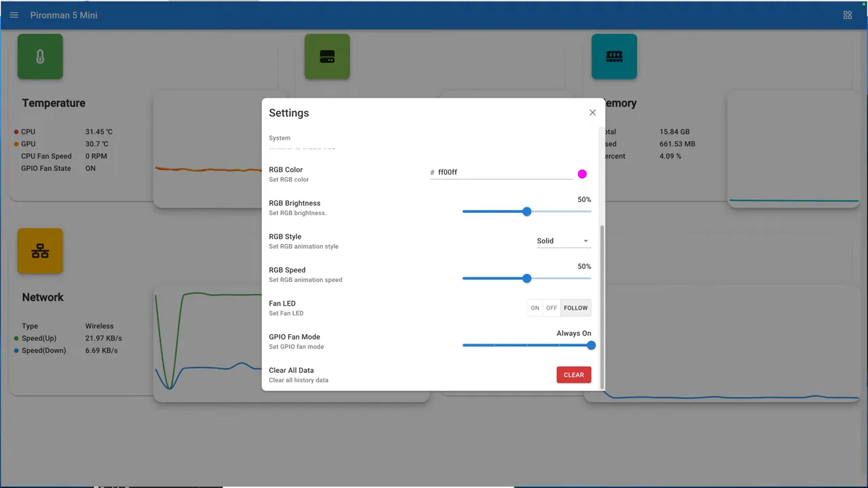Click the magenta RGB color swatch
Image resolution: width=868 pixels, height=488 pixels.
pyautogui.click(x=582, y=174)
